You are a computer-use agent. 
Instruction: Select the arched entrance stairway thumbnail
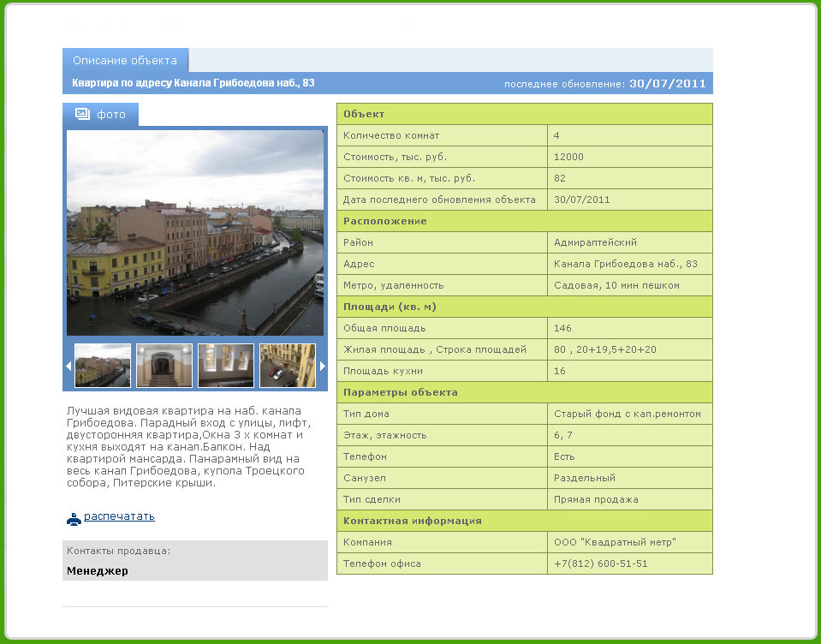tap(164, 366)
